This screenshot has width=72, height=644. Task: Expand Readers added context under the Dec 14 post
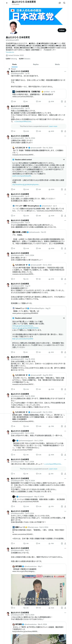coord(64,159)
